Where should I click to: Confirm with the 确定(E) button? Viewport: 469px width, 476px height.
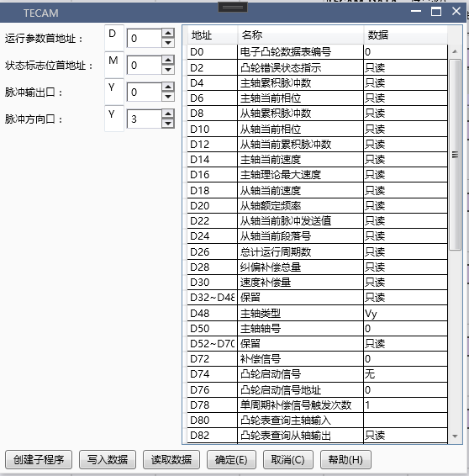[x=231, y=460]
